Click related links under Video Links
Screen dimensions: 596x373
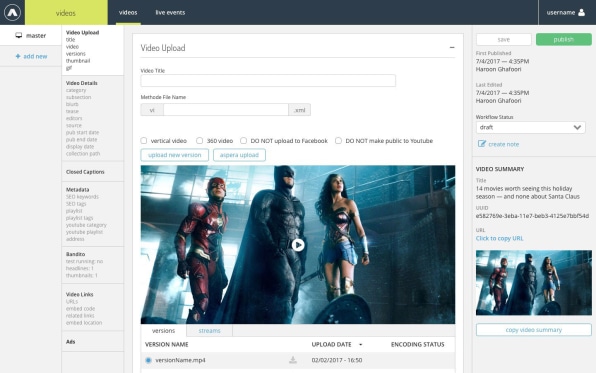(80, 316)
